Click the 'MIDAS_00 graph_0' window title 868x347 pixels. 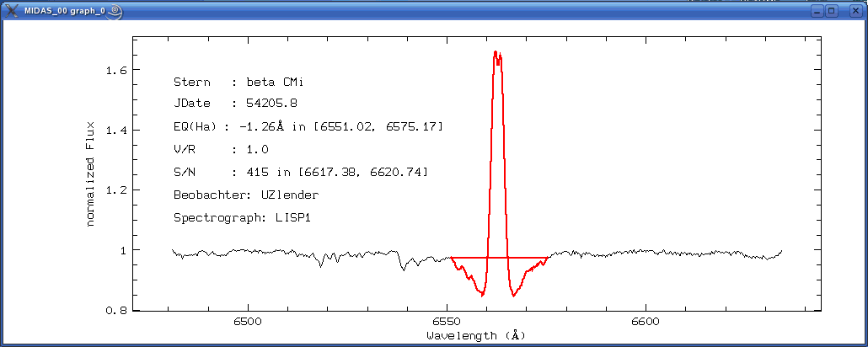pos(65,10)
